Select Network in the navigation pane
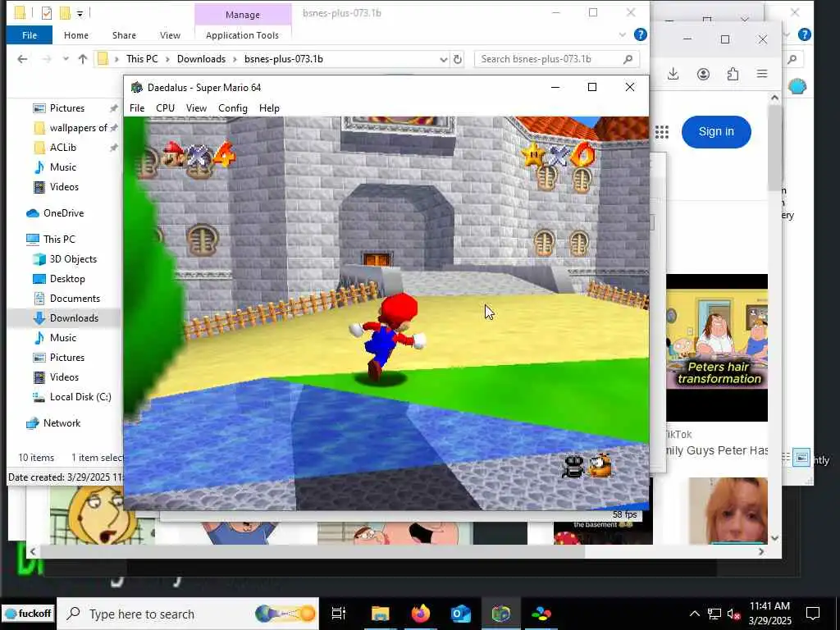This screenshot has height=630, width=840. pos(62,423)
